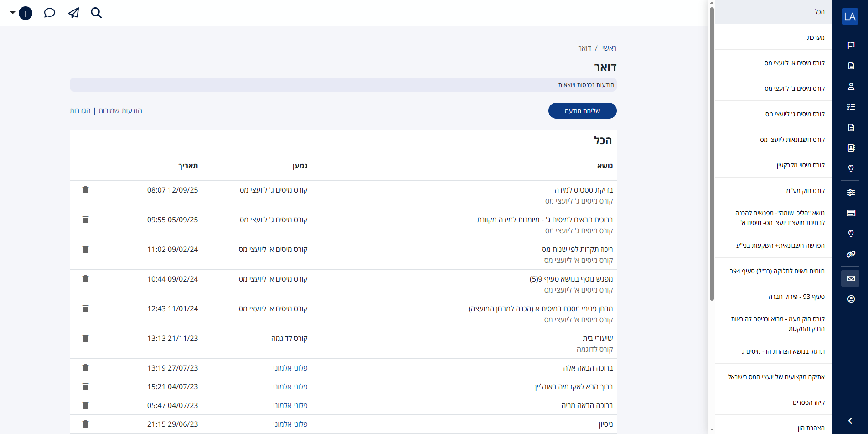Image resolution: width=868 pixels, height=434 pixels.
Task: Open the chat bubble icon in header
Action: pos(49,13)
